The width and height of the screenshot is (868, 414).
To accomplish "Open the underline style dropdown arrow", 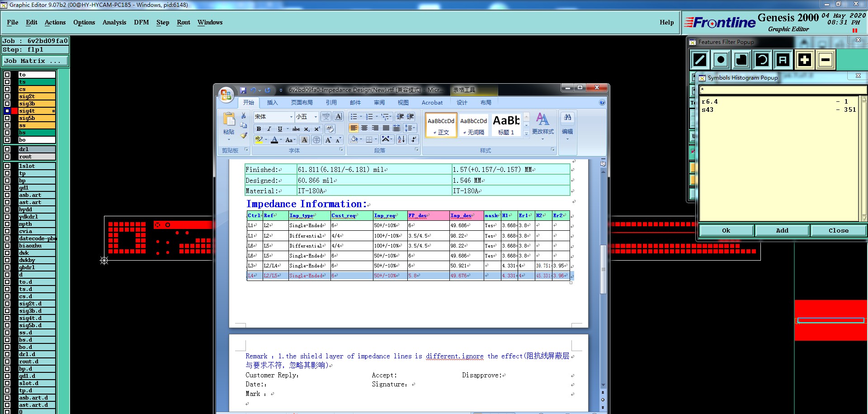I will pyautogui.click(x=288, y=129).
